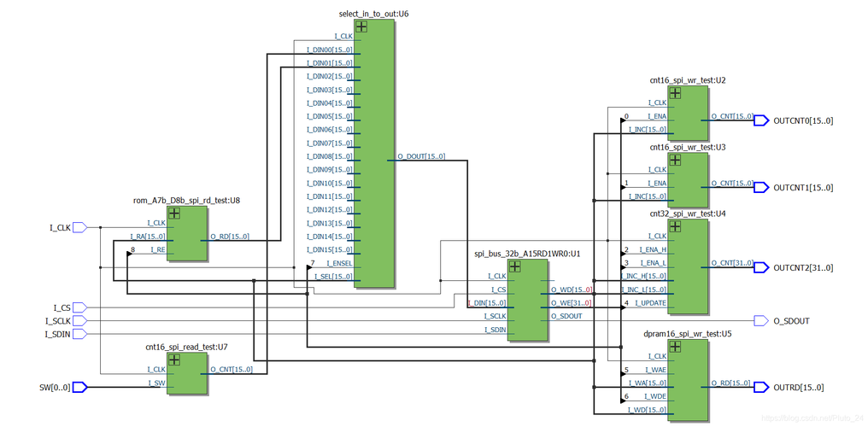Select the O_WD[15..0] port on U1
868x427 pixels.
point(572,290)
